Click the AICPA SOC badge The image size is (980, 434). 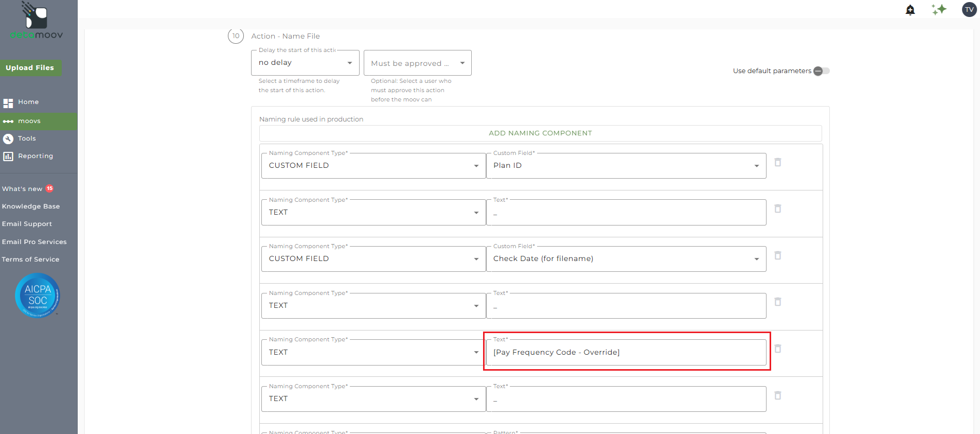point(38,295)
